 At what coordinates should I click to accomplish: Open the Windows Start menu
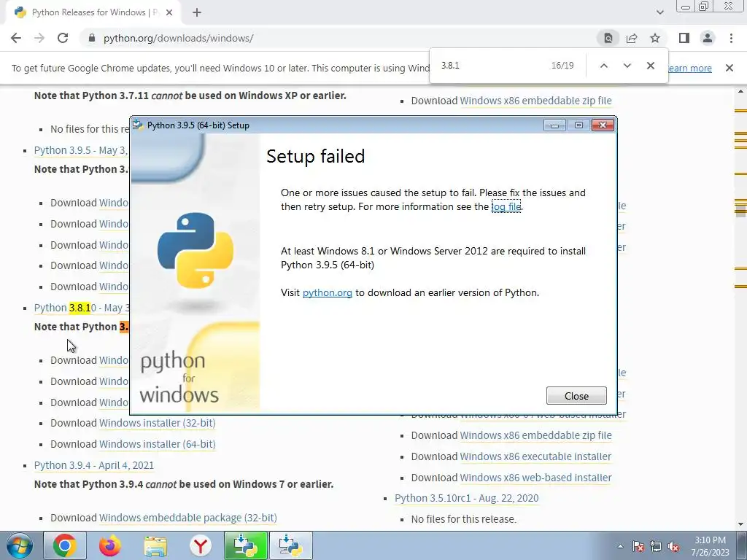[19, 545]
